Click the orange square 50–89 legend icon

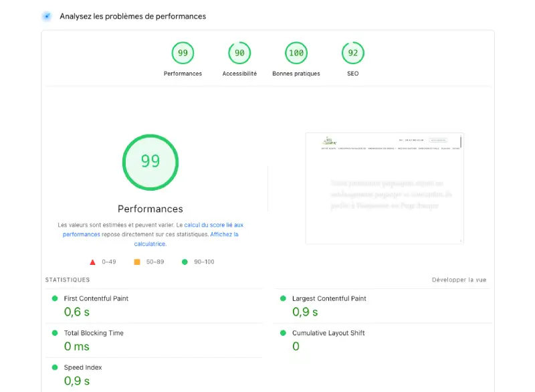(137, 262)
